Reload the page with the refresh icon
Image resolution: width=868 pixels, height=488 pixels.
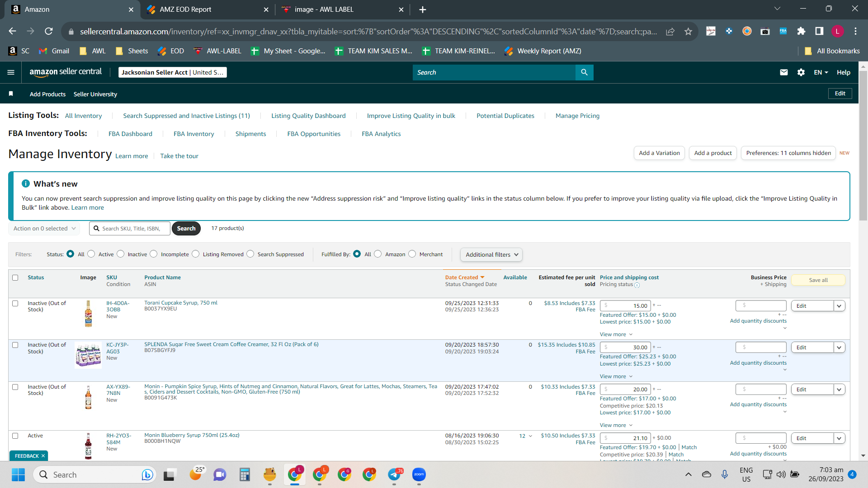coord(49,31)
